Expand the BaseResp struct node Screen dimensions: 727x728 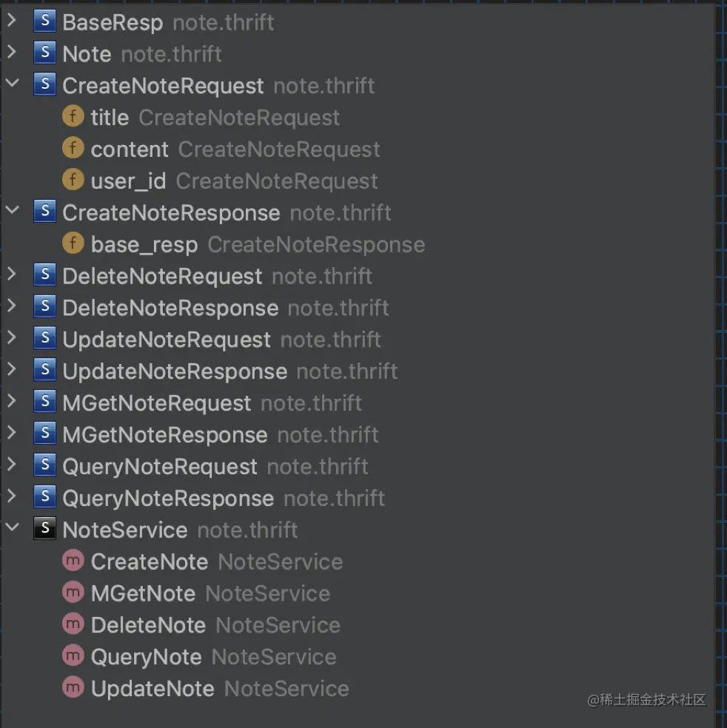[x=12, y=21]
